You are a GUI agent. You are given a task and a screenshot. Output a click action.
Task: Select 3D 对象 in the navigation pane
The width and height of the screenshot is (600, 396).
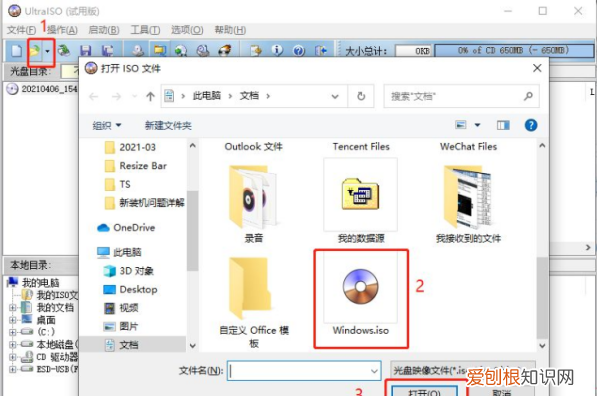[129, 271]
